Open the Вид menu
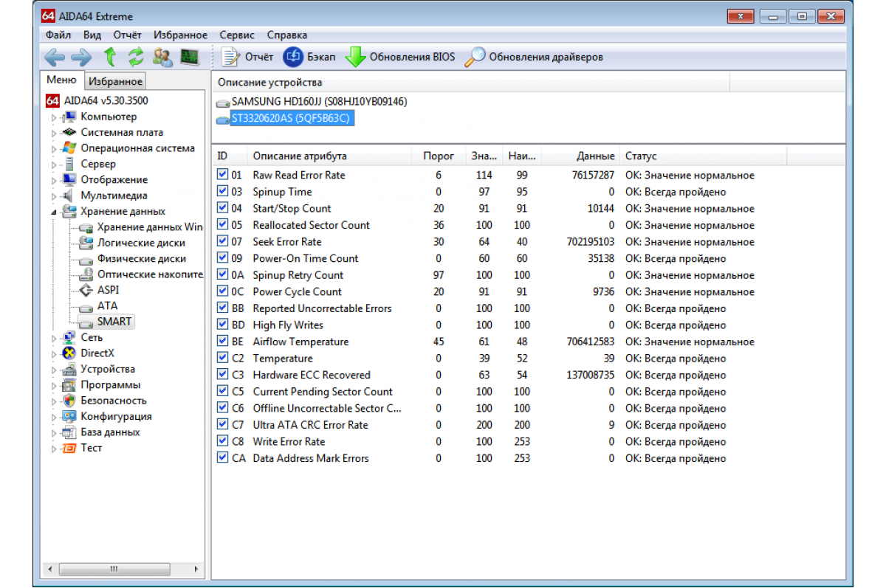Viewport: 886px width, 588px height. pos(92,35)
